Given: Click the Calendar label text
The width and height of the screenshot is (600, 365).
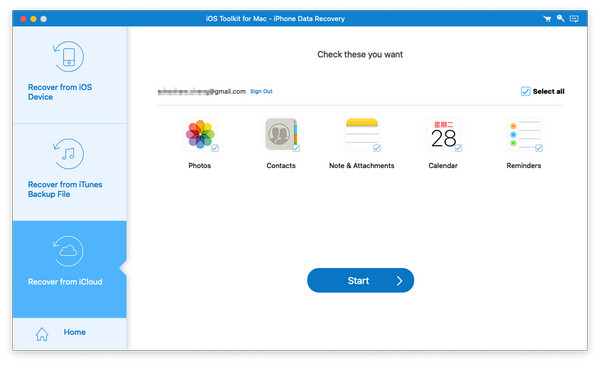Looking at the screenshot, I should 443,166.
